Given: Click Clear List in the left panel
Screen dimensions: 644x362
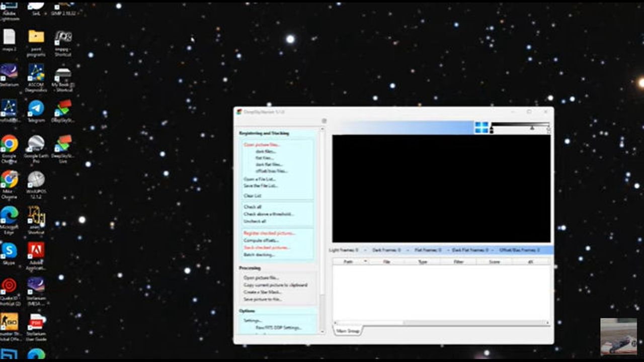Looking at the screenshot, I should [253, 196].
